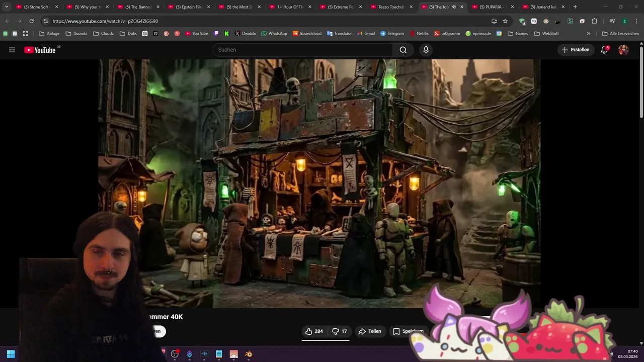The width and height of the screenshot is (644, 362).
Task: Open the Alle Lesezeichen folder
Action: [x=620, y=34]
